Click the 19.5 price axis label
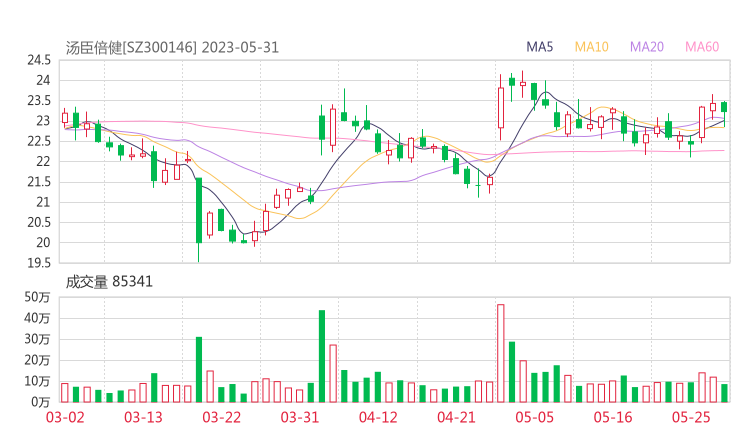The image size is (740, 440). pos(39,263)
